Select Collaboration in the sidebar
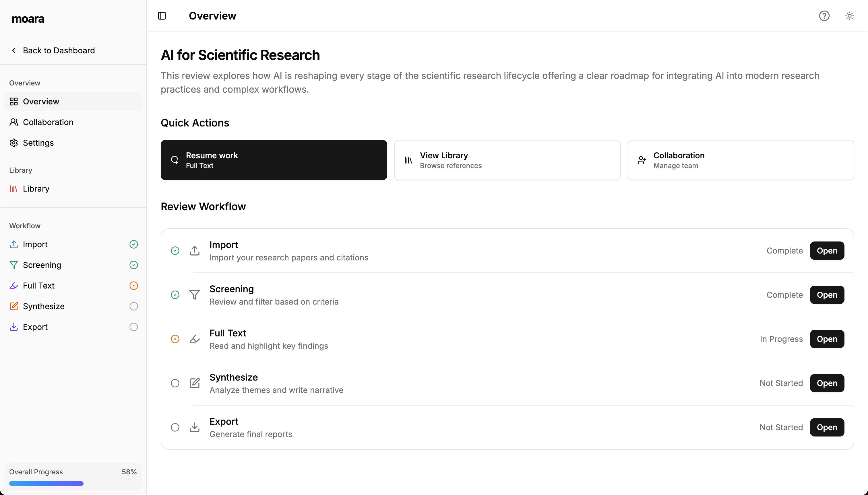 pos(48,122)
